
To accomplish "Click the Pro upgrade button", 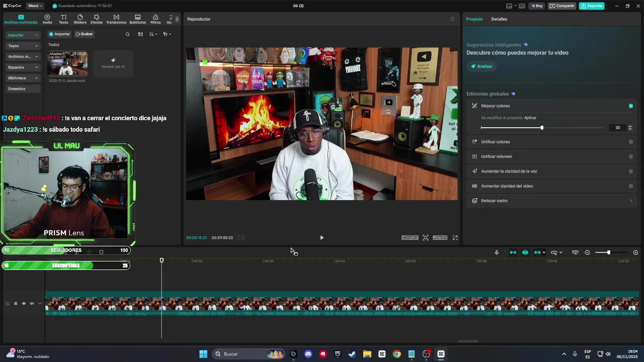I will pos(537,6).
